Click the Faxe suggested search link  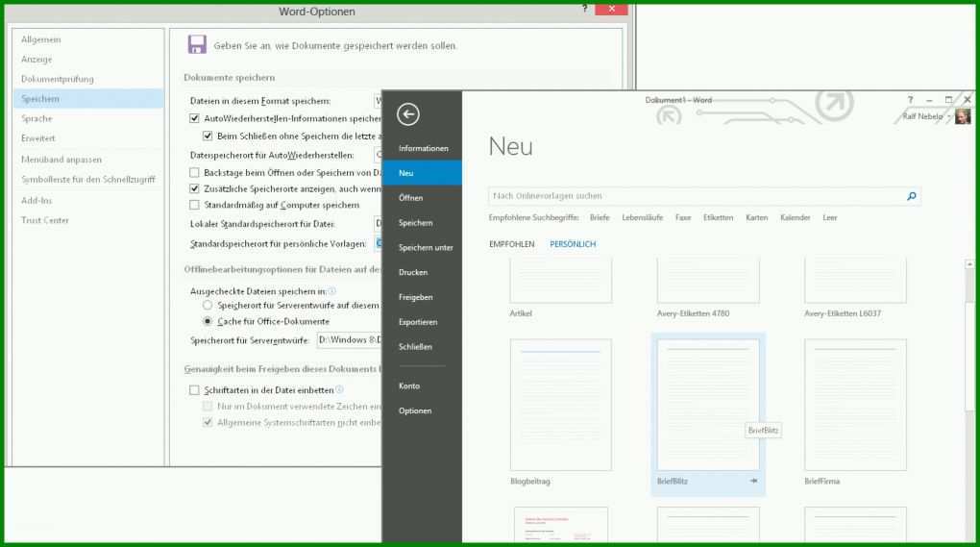683,217
